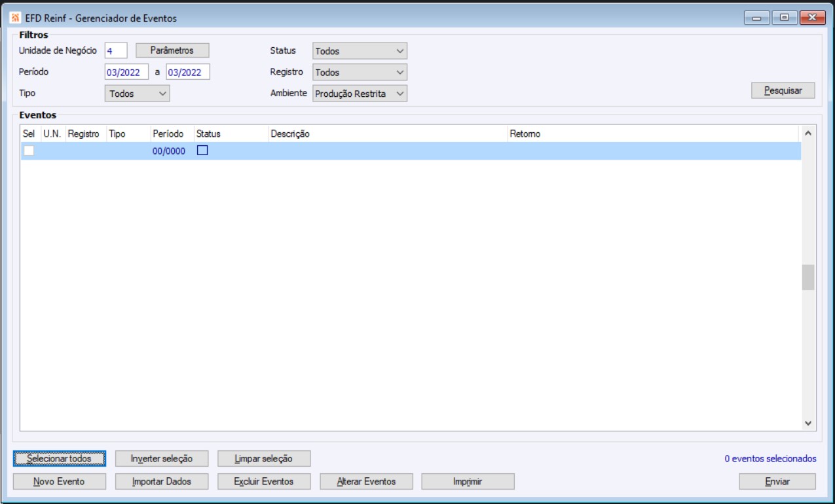Maximize the Gerenciador de Eventos window
This screenshot has width=835, height=504.
click(783, 18)
